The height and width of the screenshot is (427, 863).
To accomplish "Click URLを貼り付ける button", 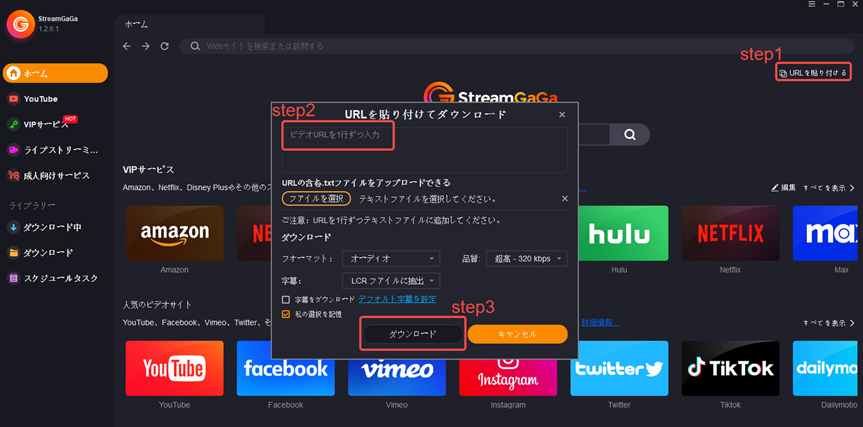I will (813, 72).
